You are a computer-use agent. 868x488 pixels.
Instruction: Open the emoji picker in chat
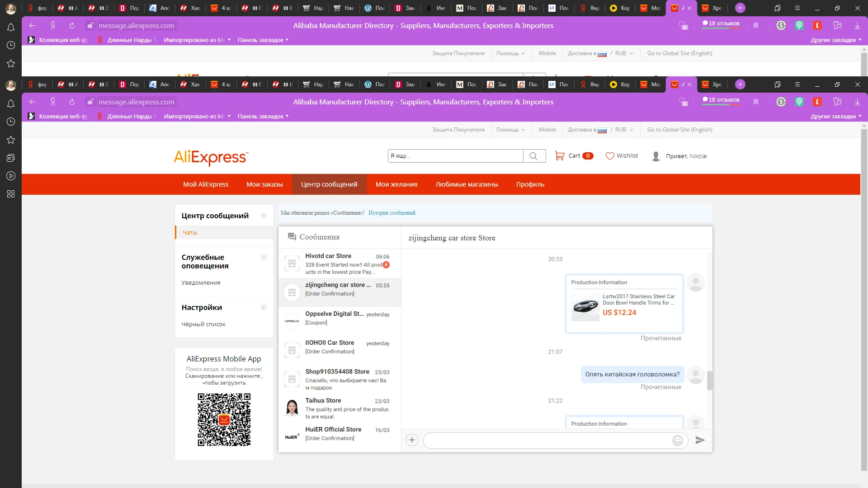[x=677, y=441]
